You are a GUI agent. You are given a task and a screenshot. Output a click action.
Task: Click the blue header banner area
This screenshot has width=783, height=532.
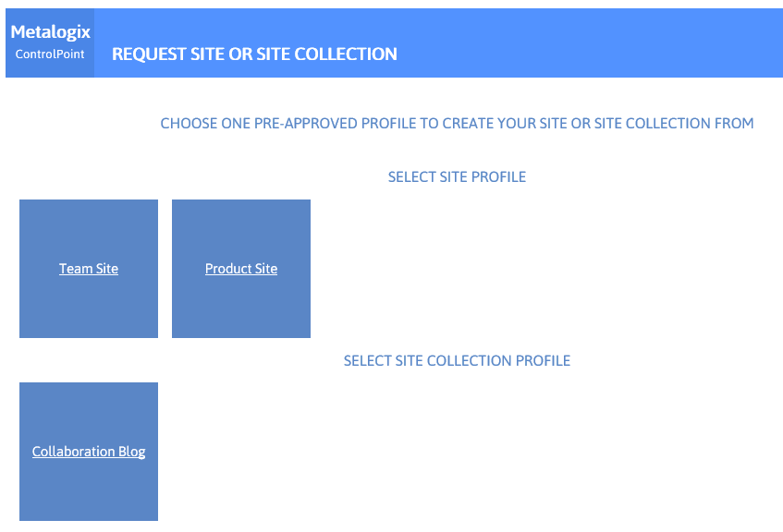(555, 42)
